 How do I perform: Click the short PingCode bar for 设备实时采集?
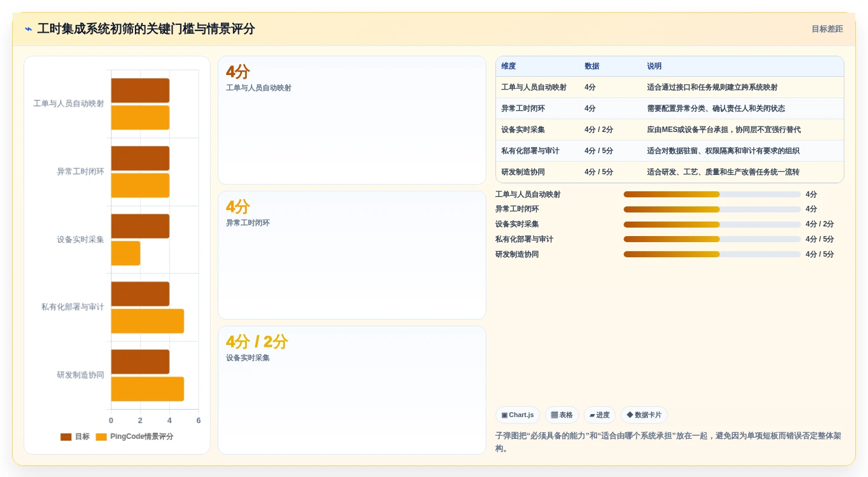coord(126,253)
